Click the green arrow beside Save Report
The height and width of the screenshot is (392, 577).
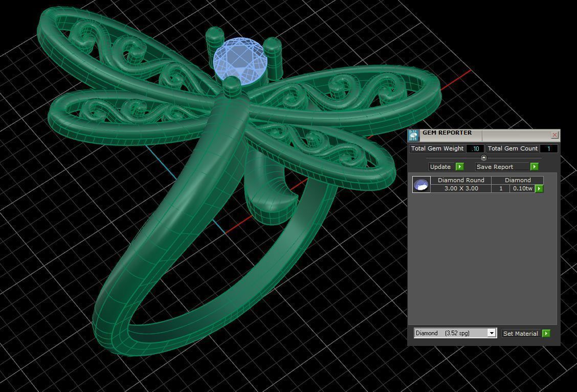click(x=535, y=167)
